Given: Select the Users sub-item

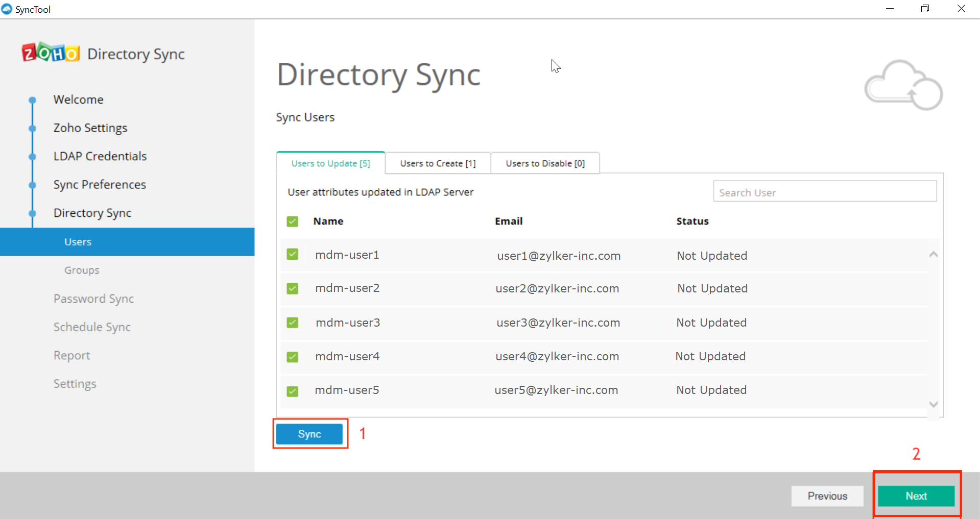Looking at the screenshot, I should 127,242.
